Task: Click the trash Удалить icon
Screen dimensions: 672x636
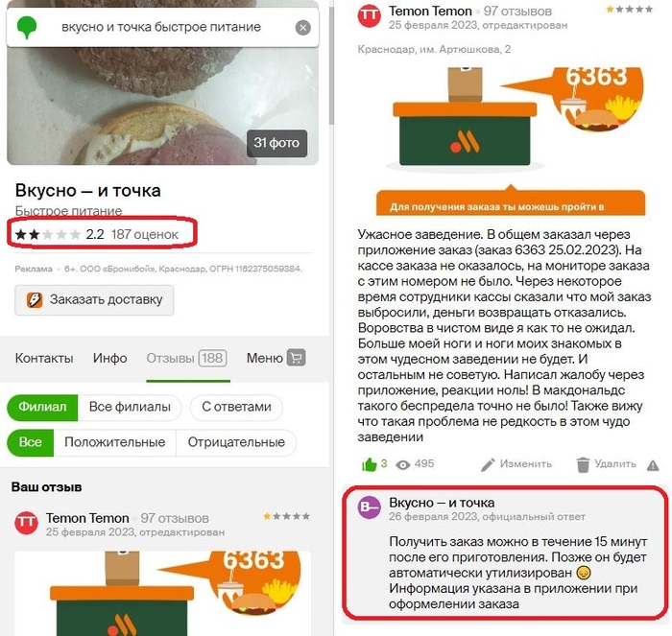Action: [583, 464]
